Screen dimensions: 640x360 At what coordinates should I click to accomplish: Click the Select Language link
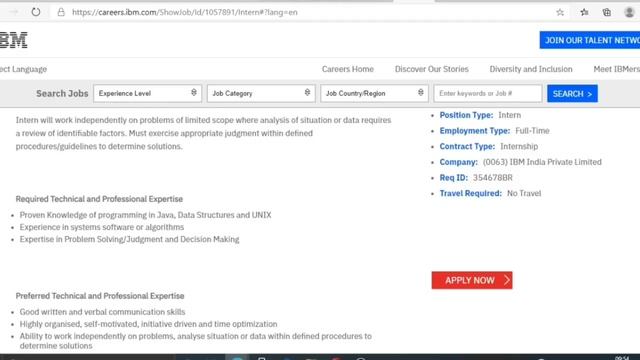[x=23, y=69]
